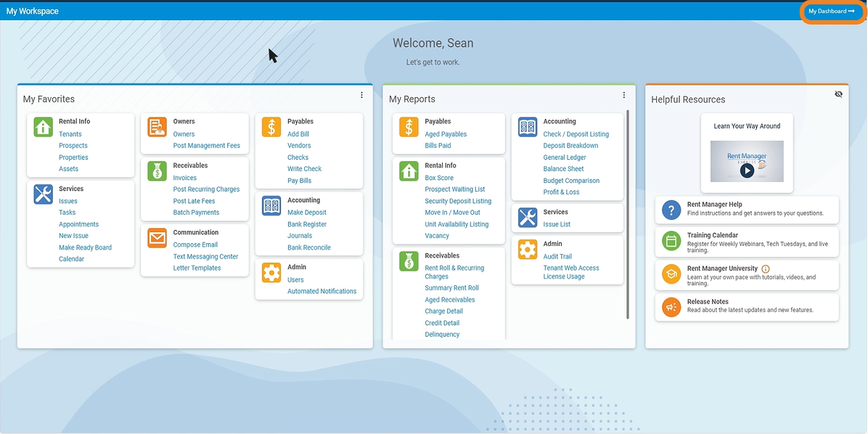868x434 pixels.
Task: Click the My Dashboard button
Action: 831,11
